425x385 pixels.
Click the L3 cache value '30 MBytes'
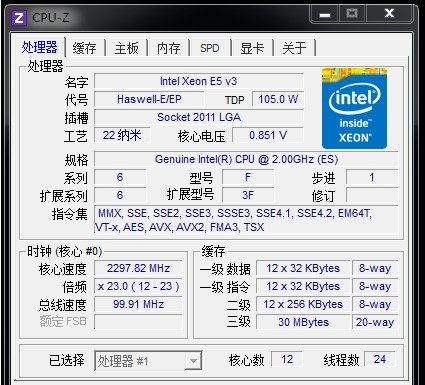point(303,322)
